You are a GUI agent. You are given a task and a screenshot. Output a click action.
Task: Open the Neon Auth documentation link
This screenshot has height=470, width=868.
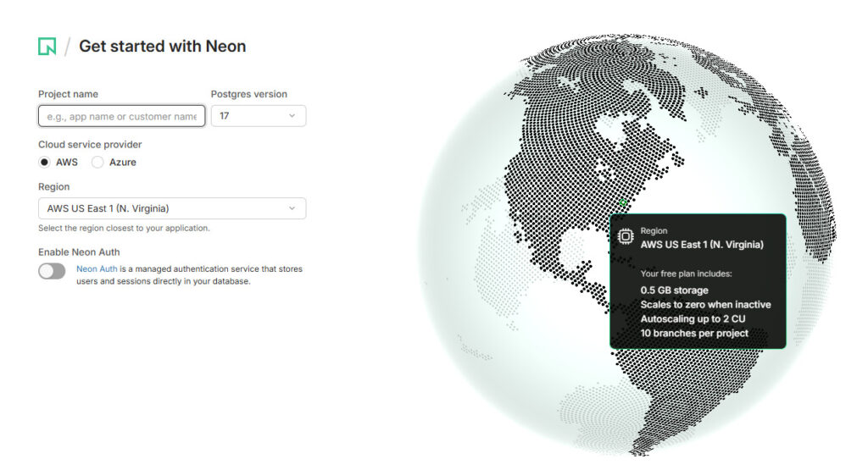coord(97,269)
